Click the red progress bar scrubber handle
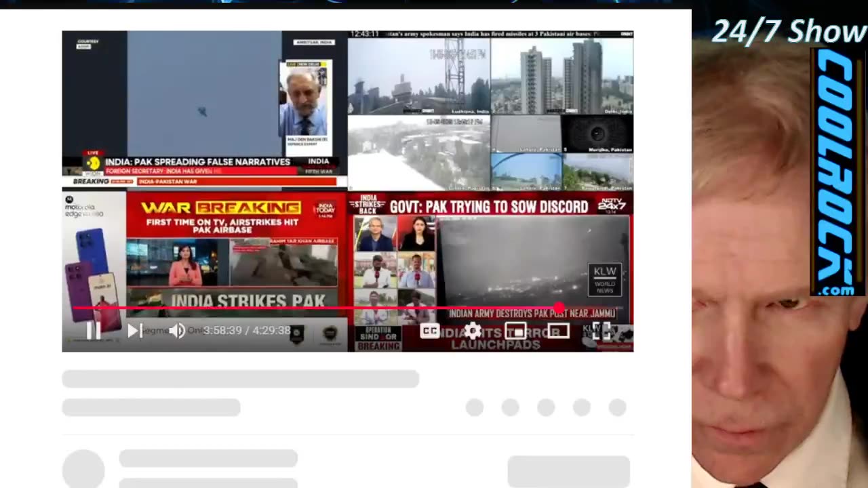 [x=559, y=308]
